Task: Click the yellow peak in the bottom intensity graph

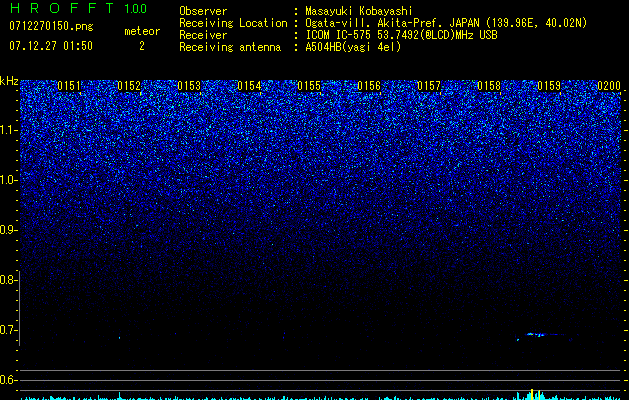Action: (532, 394)
